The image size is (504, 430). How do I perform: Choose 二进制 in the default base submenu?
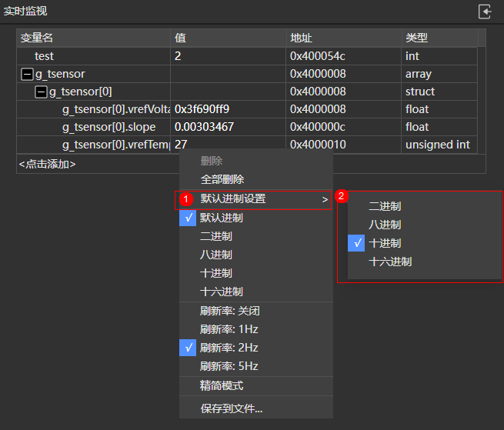tap(385, 206)
